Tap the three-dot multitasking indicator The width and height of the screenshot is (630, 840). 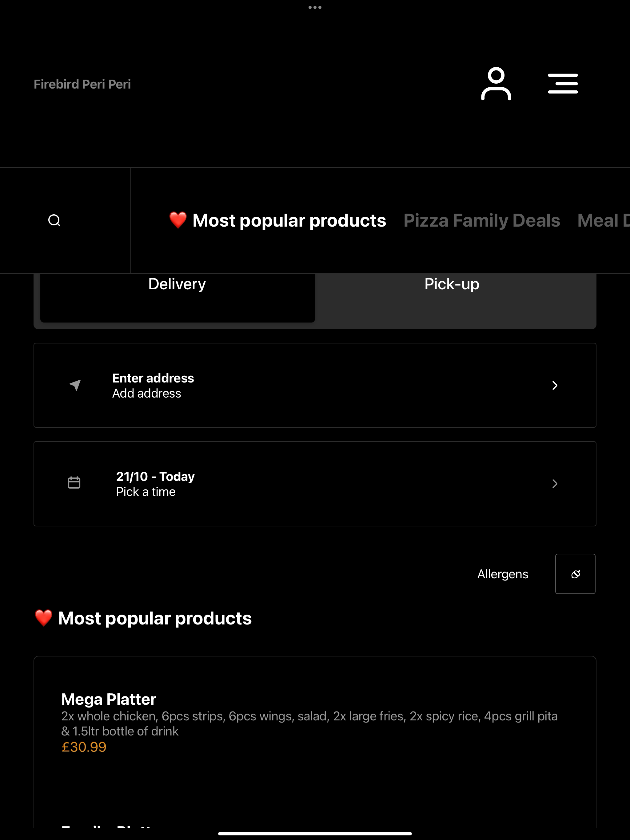point(315,7)
